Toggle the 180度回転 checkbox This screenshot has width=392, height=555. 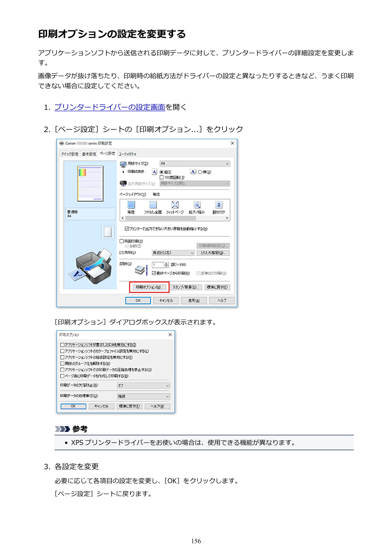162,177
